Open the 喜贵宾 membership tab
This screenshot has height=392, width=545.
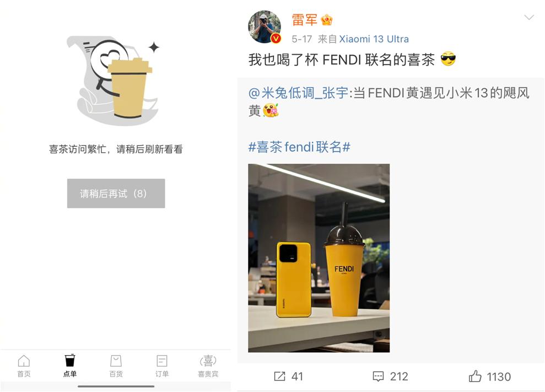click(x=208, y=366)
